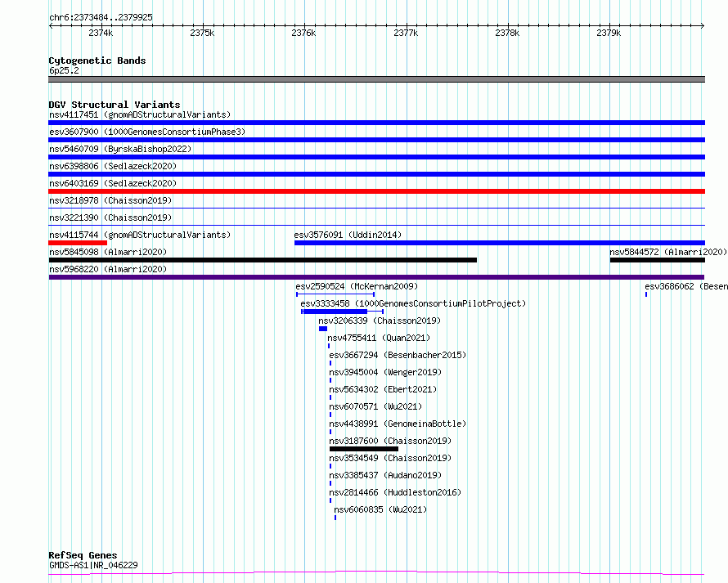Click the esv2590524 McKernan2009 label
This screenshot has height=583, width=728.
[x=357, y=286]
